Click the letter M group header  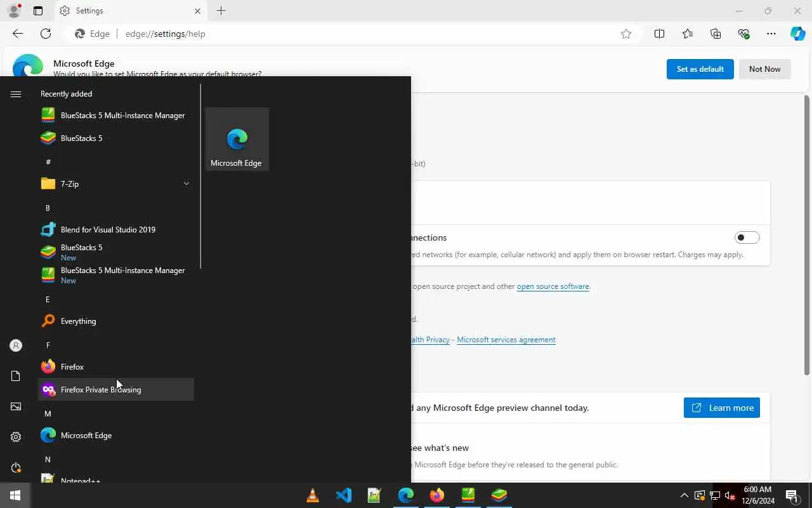[x=48, y=413]
